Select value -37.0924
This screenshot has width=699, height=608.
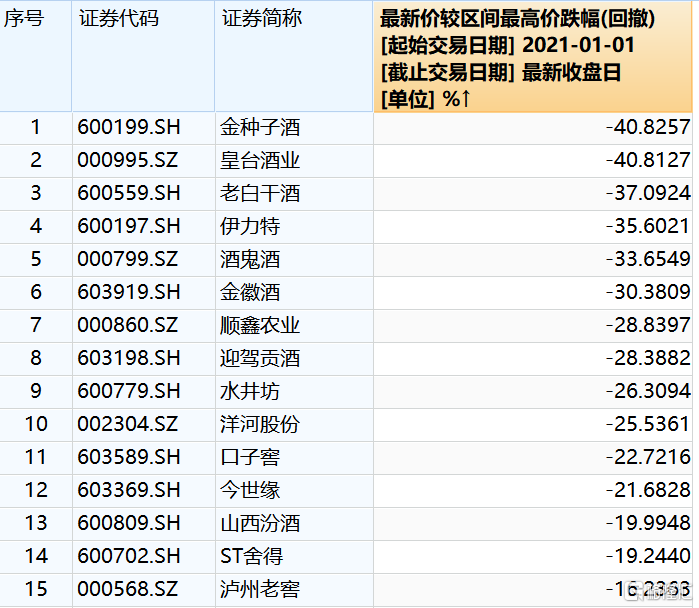(x=648, y=193)
